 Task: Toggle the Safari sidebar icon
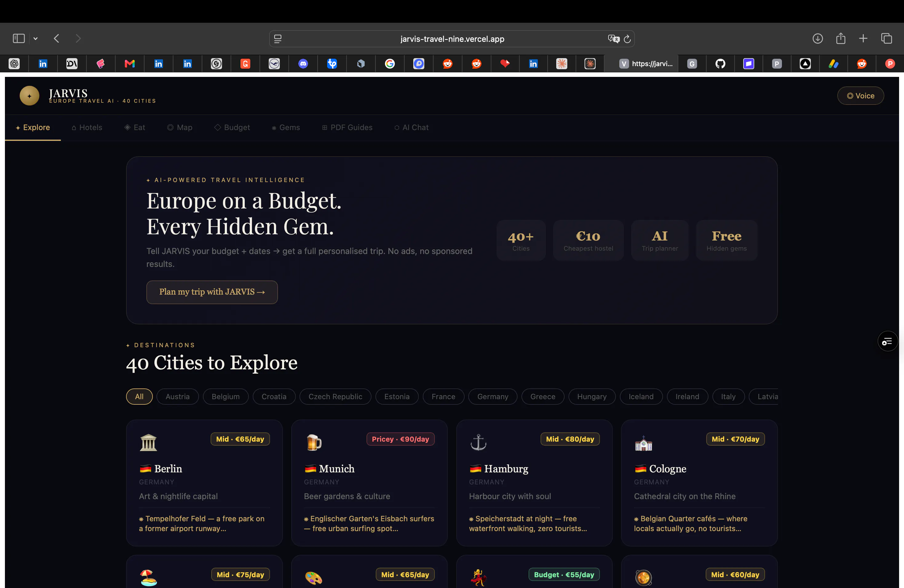pyautogui.click(x=19, y=38)
